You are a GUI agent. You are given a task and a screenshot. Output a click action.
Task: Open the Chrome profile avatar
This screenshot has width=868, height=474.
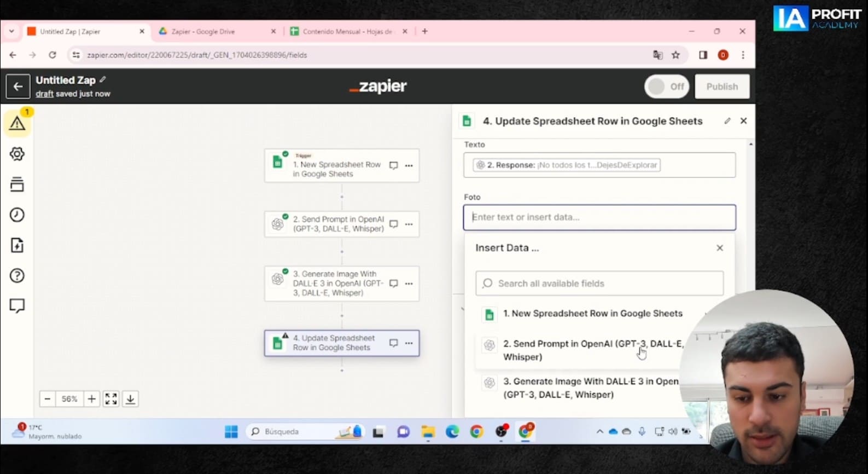click(x=723, y=55)
